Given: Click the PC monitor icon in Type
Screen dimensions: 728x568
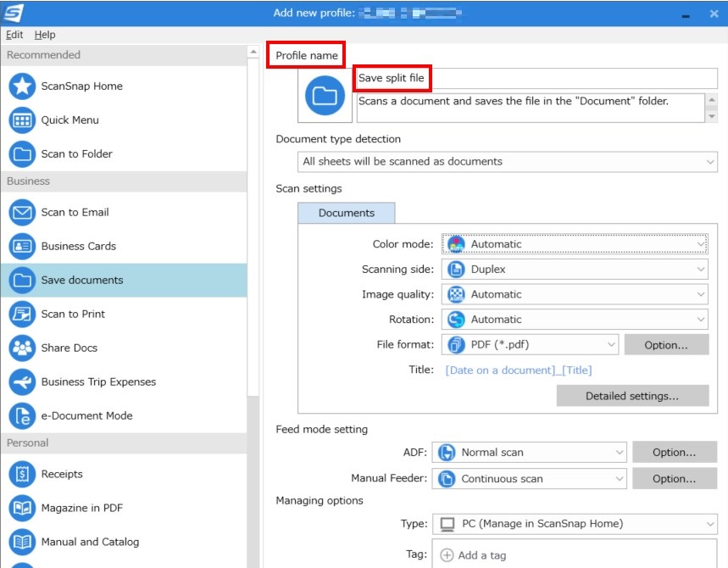Looking at the screenshot, I should (447, 525).
